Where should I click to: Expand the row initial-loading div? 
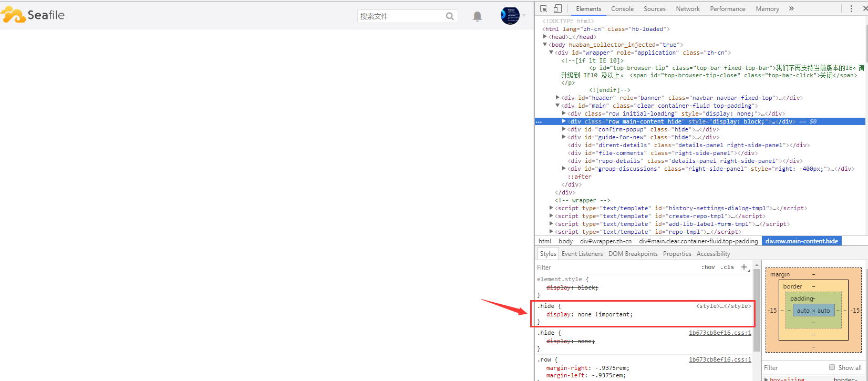[564, 114]
